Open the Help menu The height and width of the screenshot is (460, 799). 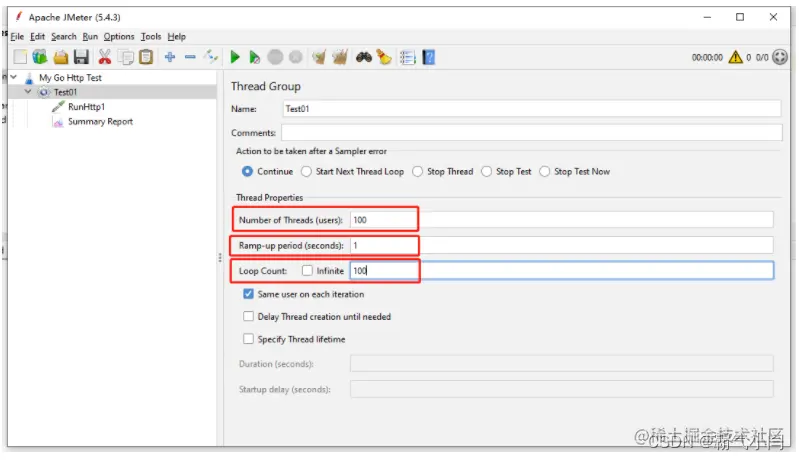click(x=176, y=37)
